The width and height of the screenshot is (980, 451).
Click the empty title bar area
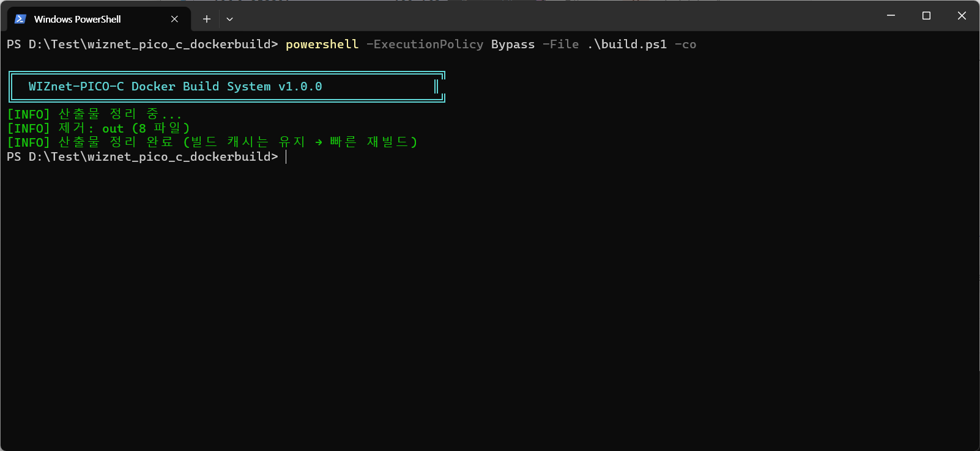point(551,16)
